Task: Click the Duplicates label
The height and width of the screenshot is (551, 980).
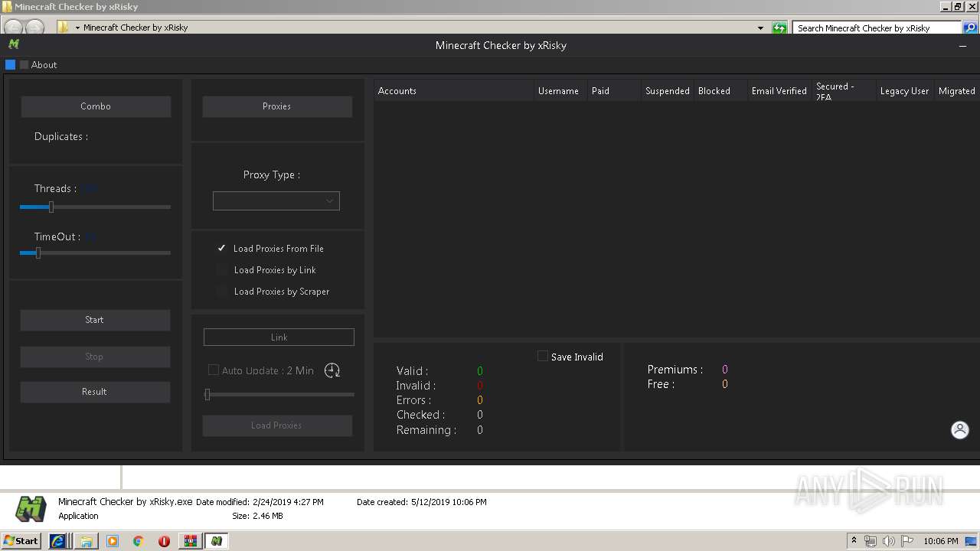Action: point(61,137)
